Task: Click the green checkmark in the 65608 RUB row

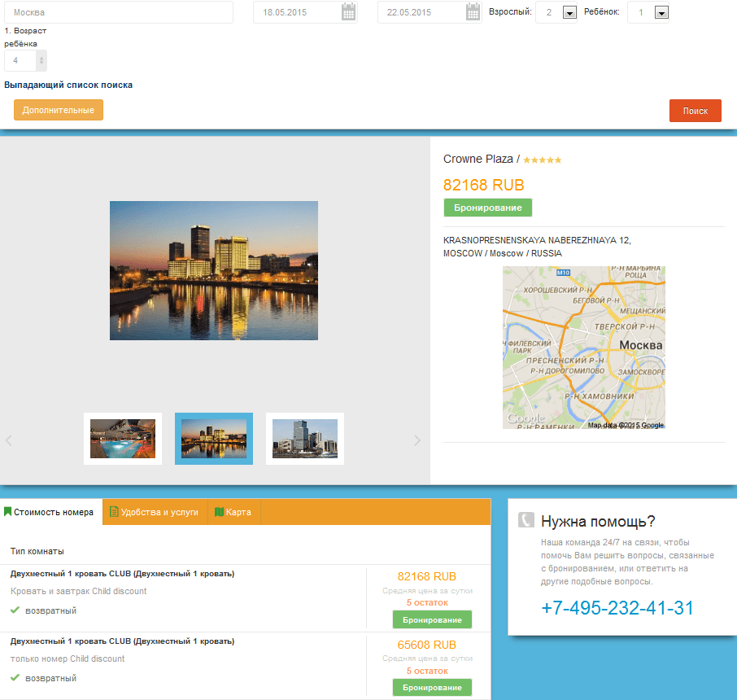Action: point(15,677)
